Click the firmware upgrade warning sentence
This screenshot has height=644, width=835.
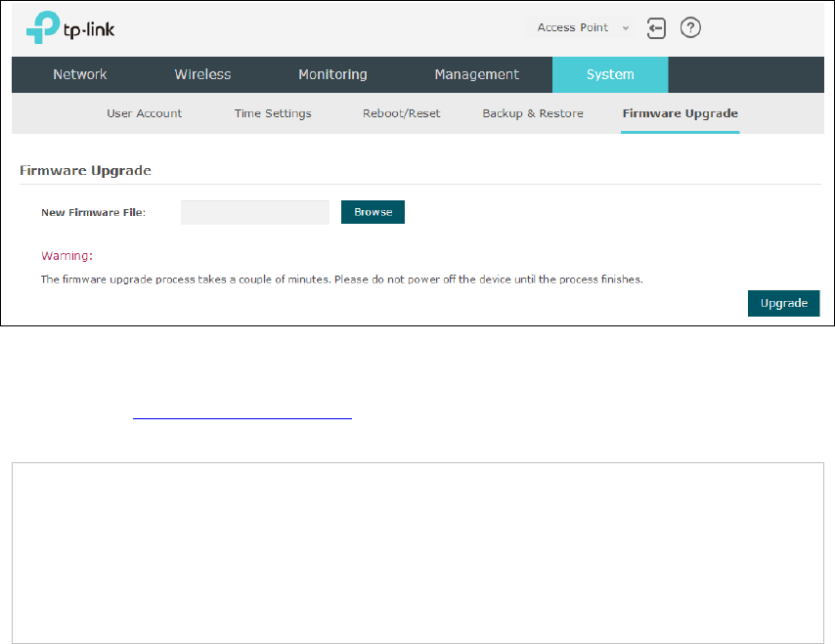342,279
